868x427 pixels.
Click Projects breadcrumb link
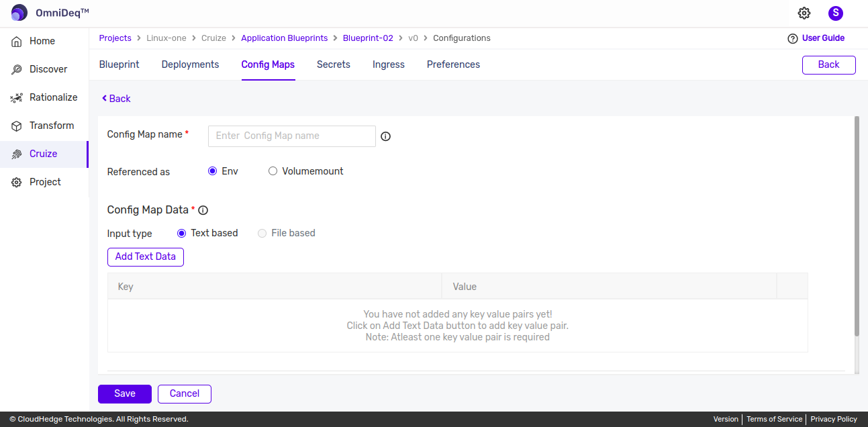pos(115,38)
